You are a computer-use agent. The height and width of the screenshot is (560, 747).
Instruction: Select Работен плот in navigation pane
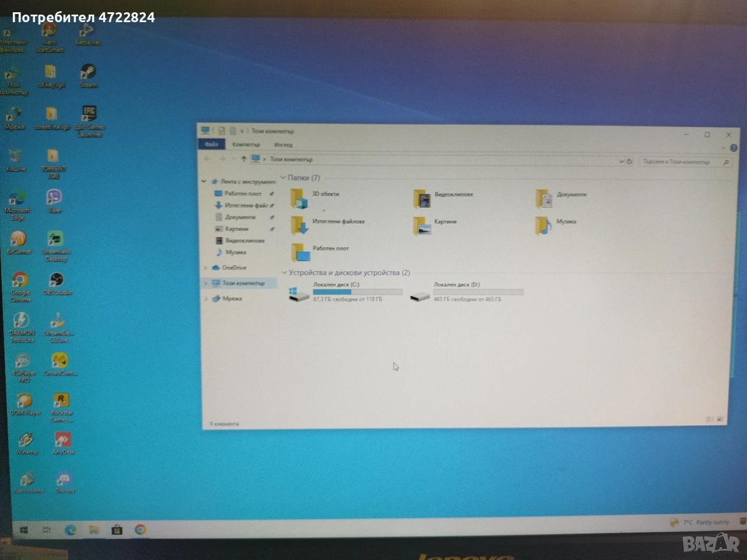tap(243, 194)
